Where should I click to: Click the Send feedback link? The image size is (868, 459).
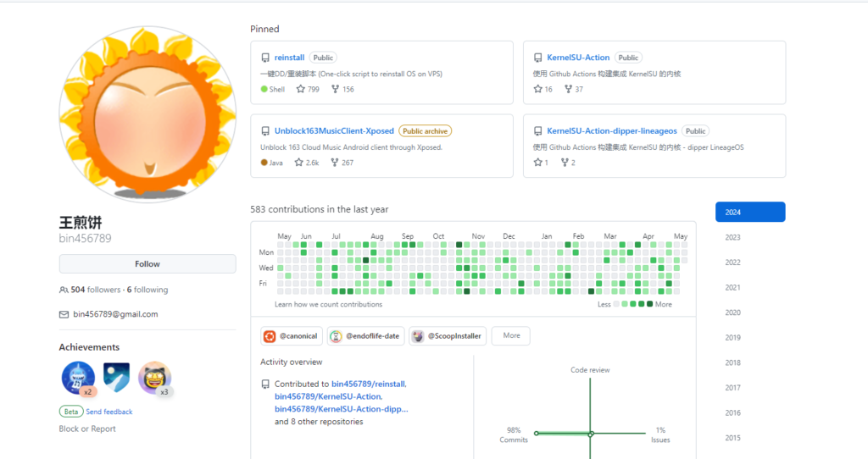click(x=108, y=412)
